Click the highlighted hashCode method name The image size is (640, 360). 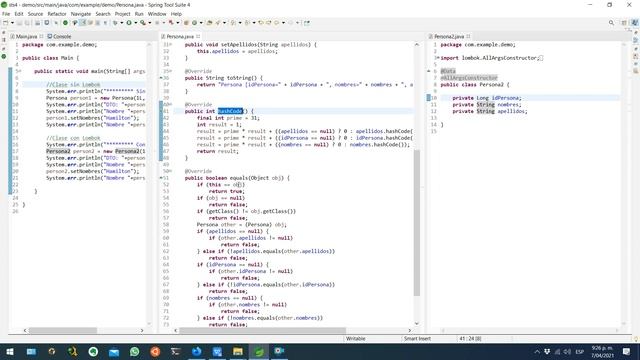[x=230, y=111]
